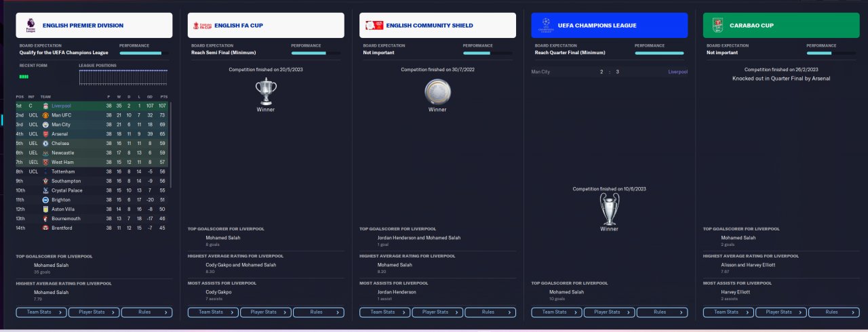Image resolution: width=868 pixels, height=332 pixels.
Task: Open Rules under Carabao Cup
Action: [834, 312]
